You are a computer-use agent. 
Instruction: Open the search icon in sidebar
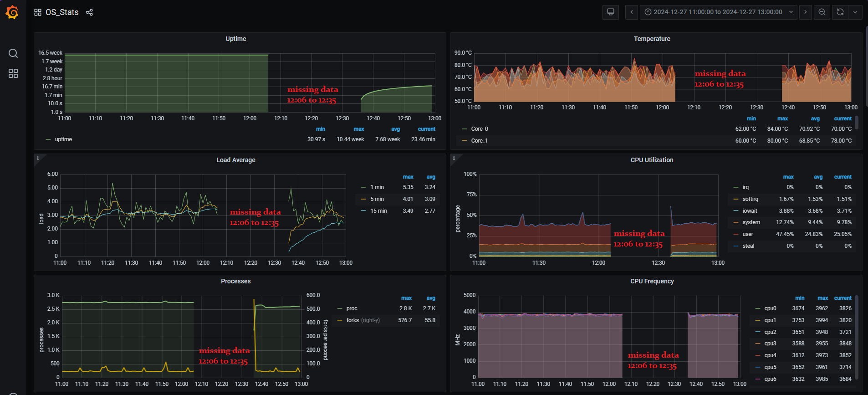point(13,53)
